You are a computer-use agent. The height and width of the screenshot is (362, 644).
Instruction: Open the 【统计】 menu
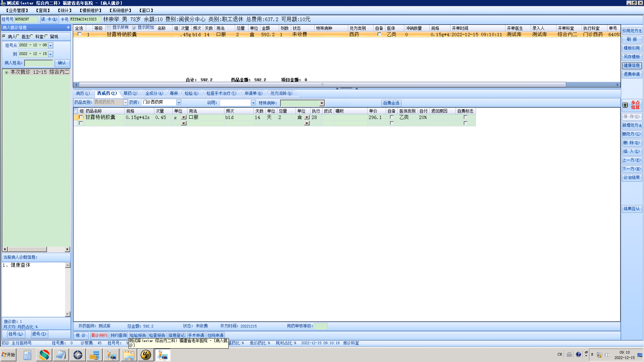click(64, 10)
